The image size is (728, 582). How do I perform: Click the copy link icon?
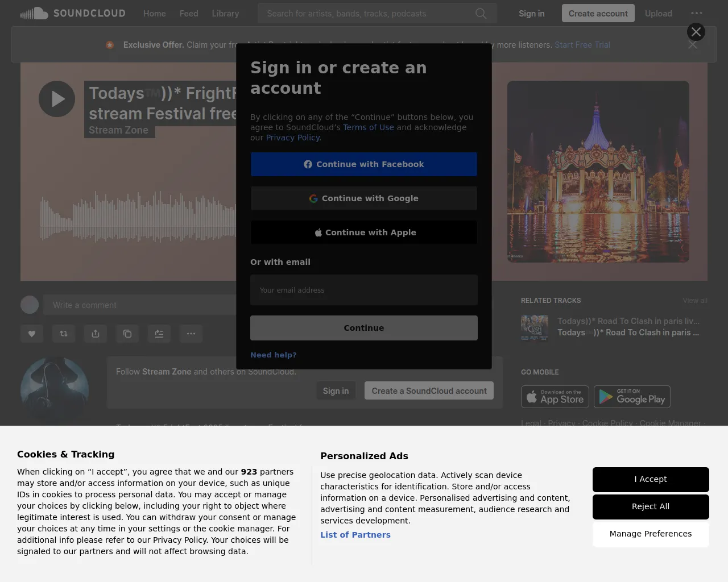(x=127, y=334)
